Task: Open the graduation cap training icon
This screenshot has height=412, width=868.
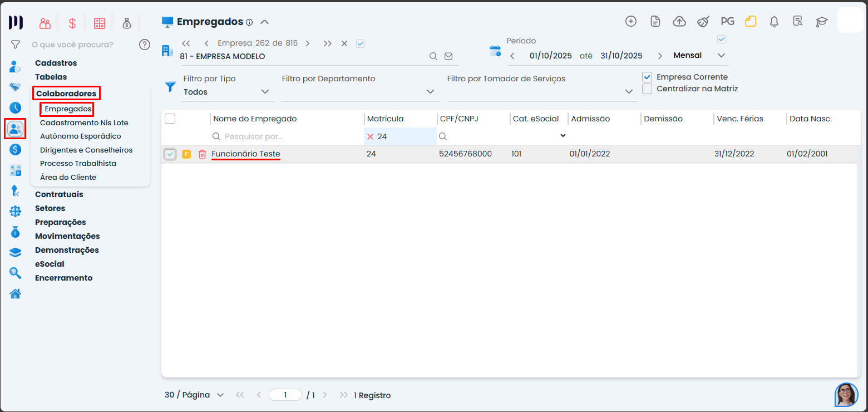Action: 822,22
